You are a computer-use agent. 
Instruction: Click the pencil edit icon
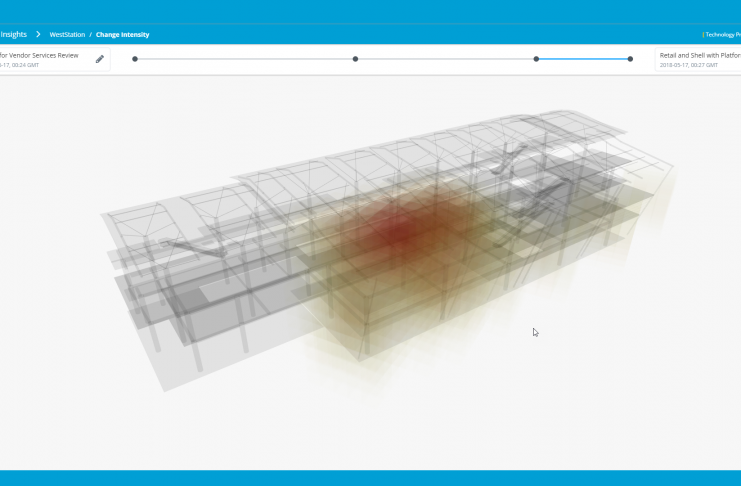tap(99, 59)
